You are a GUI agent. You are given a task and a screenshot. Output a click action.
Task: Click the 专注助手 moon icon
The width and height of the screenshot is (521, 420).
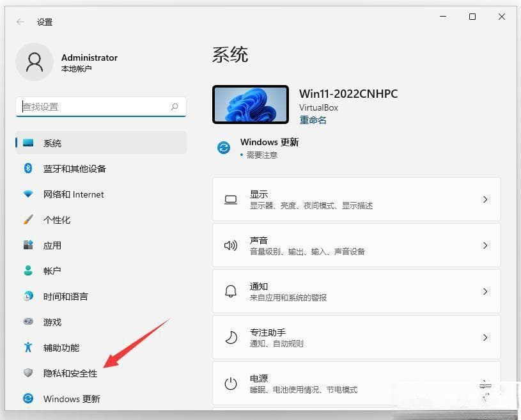coord(231,338)
